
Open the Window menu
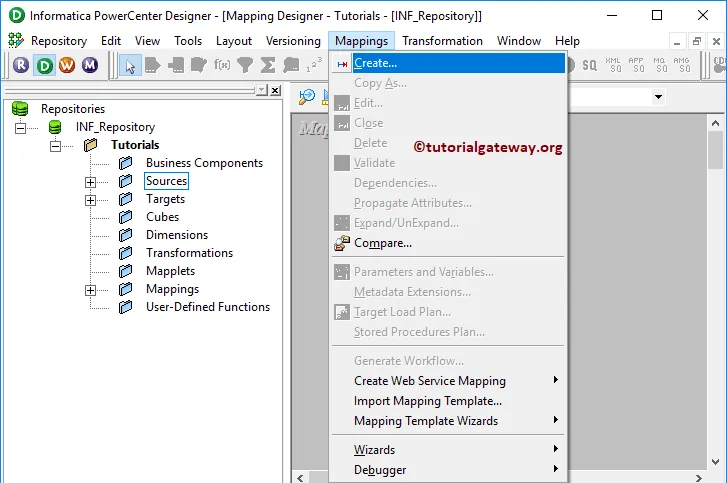pyautogui.click(x=519, y=41)
